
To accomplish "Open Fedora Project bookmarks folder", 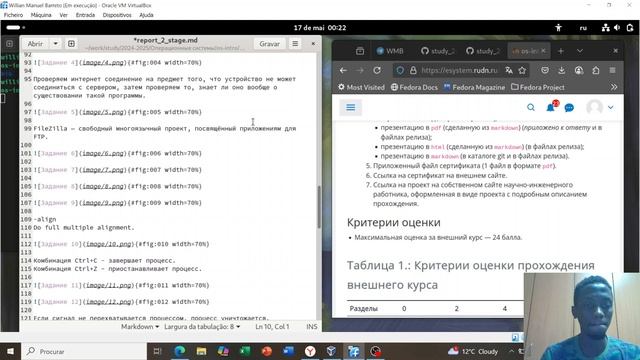I will [538, 87].
